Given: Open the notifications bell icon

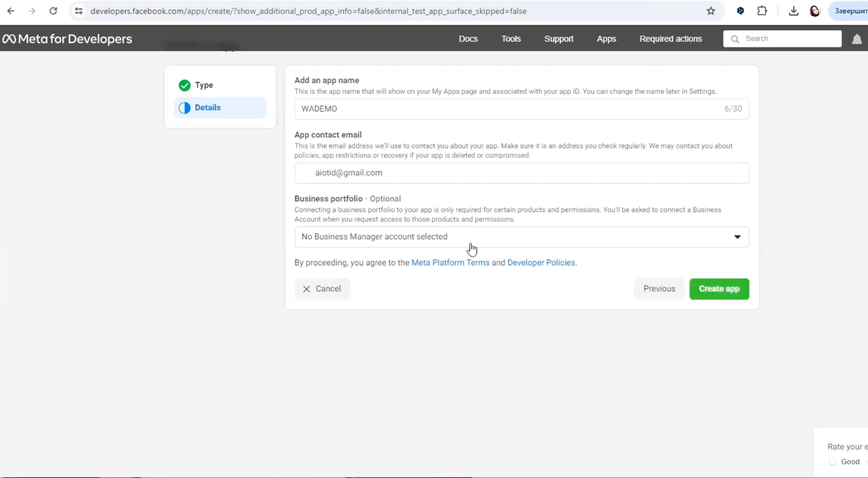Looking at the screenshot, I should pos(857,39).
